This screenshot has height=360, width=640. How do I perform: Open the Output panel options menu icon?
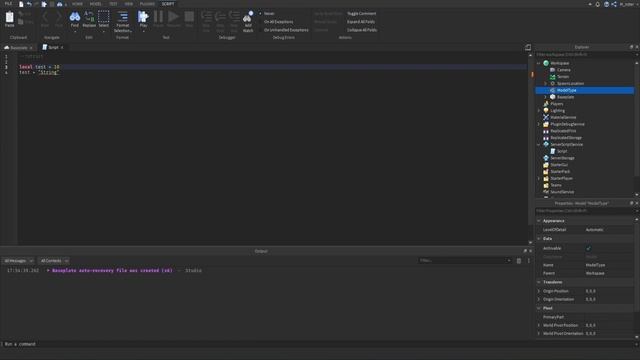pyautogui.click(x=529, y=260)
